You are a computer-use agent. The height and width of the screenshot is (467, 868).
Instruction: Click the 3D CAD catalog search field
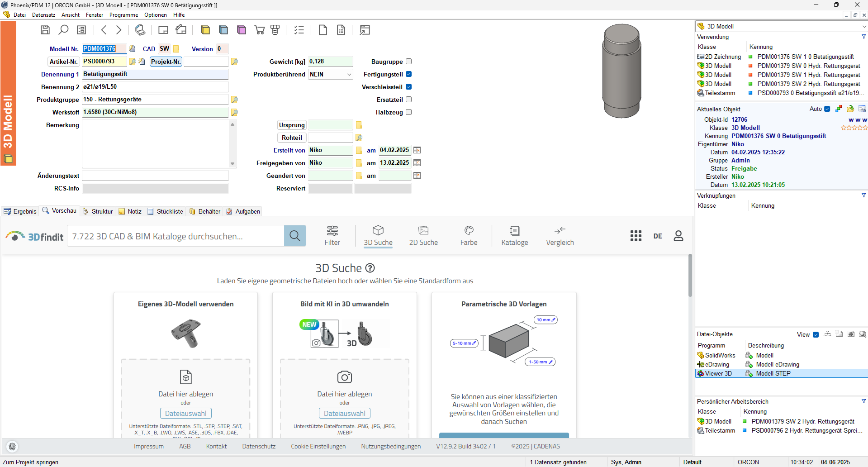pyautogui.click(x=175, y=236)
